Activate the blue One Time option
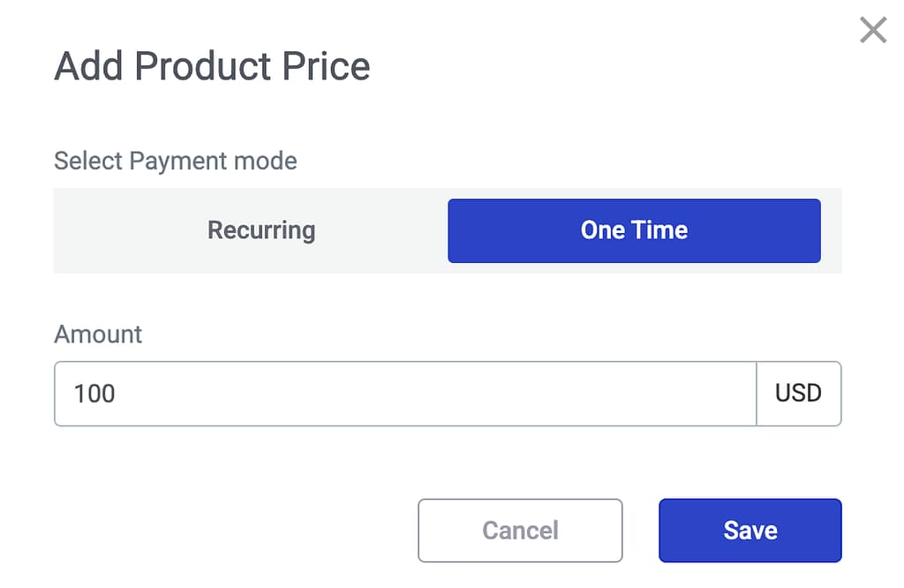The image size is (904, 588). coord(634,230)
